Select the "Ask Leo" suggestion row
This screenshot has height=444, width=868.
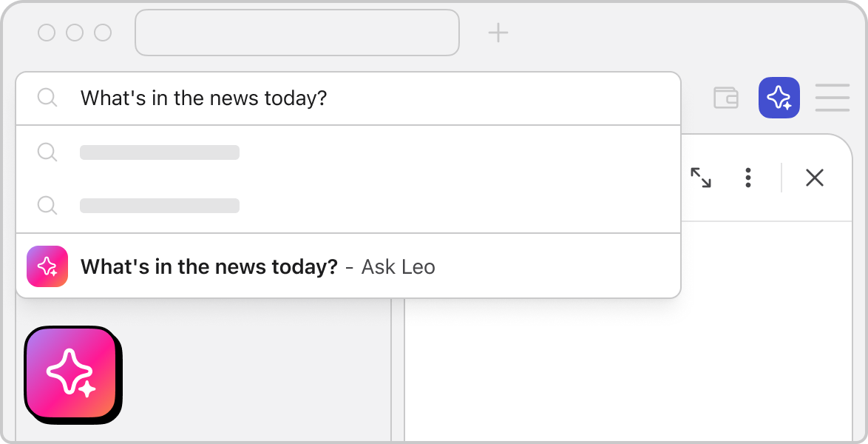click(347, 266)
